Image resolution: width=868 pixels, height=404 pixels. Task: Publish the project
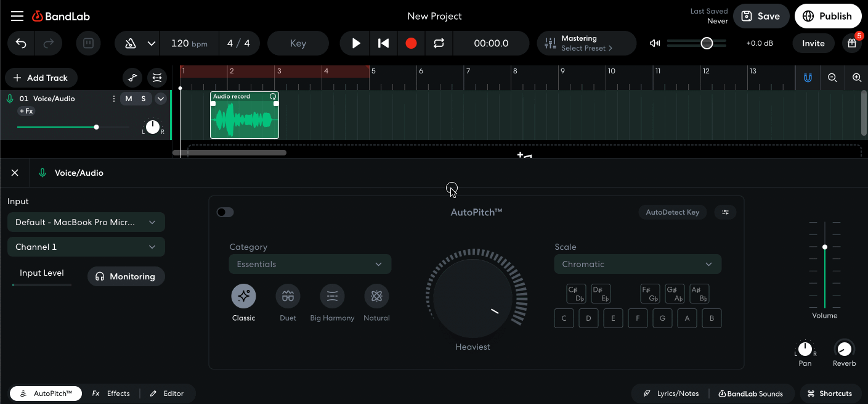827,16
